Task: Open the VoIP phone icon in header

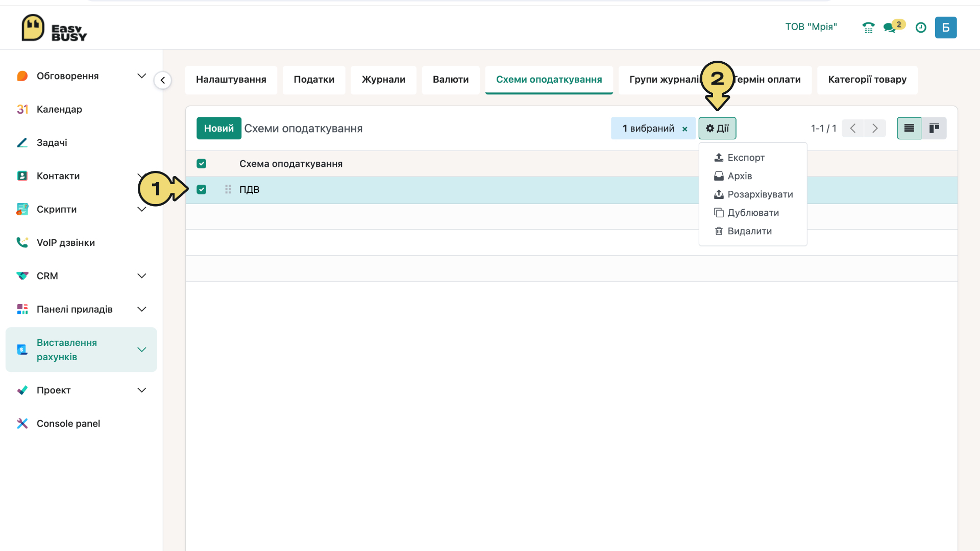Action: pyautogui.click(x=868, y=28)
